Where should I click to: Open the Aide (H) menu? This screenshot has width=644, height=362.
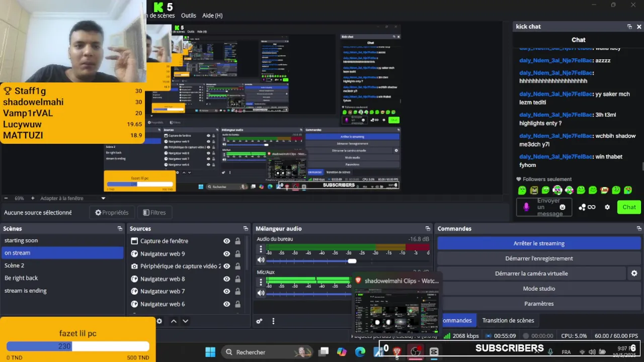pyautogui.click(x=212, y=16)
